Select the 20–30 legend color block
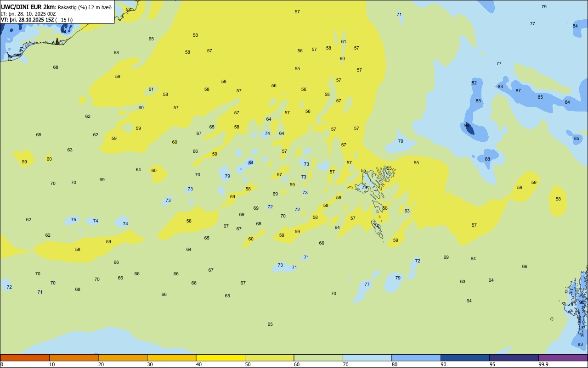The width and height of the screenshot is (588, 368). [x=123, y=357]
